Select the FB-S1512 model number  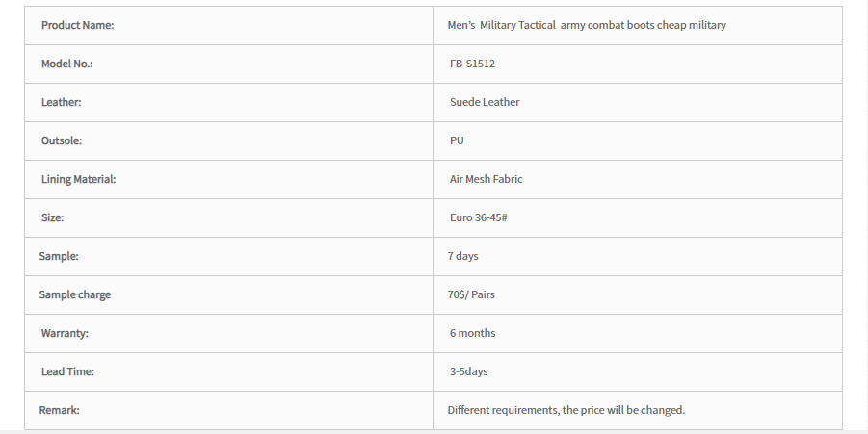coord(472,64)
